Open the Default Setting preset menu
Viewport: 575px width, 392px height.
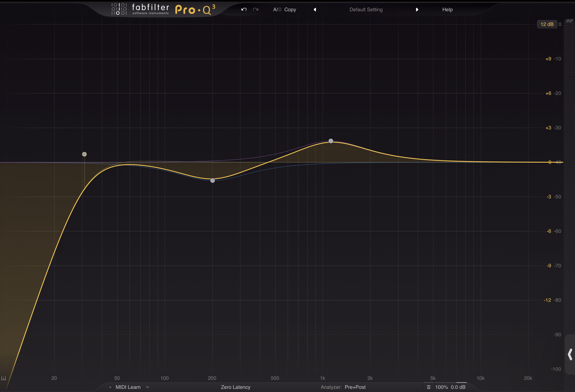tap(366, 9)
